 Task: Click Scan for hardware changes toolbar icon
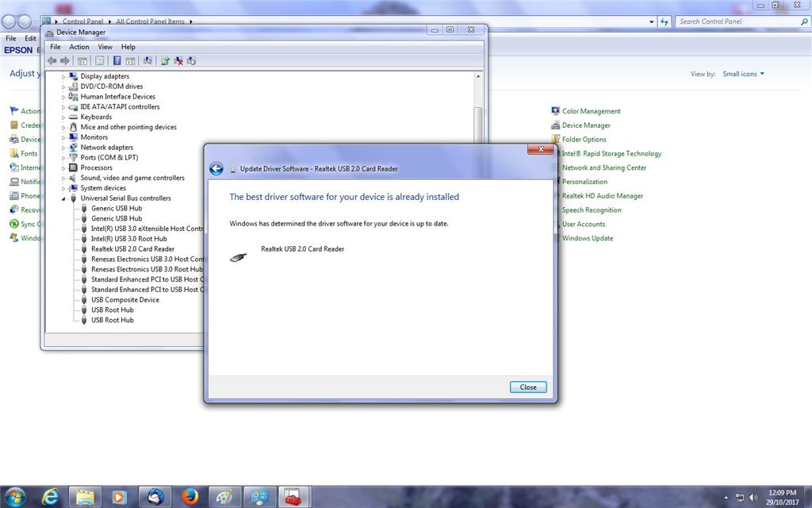(x=147, y=60)
